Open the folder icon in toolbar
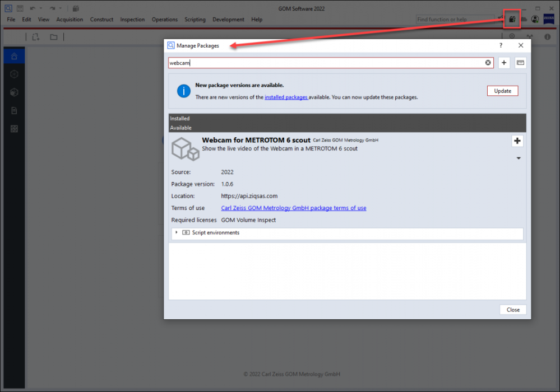This screenshot has width=560, height=392. (53, 37)
